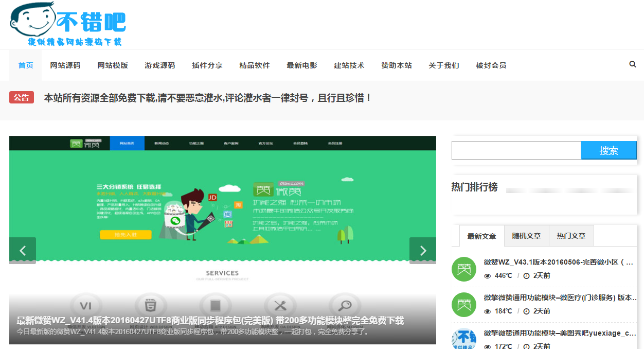Click the clock icon beside the first 2天前
This screenshot has width=644, height=349.
pyautogui.click(x=526, y=276)
